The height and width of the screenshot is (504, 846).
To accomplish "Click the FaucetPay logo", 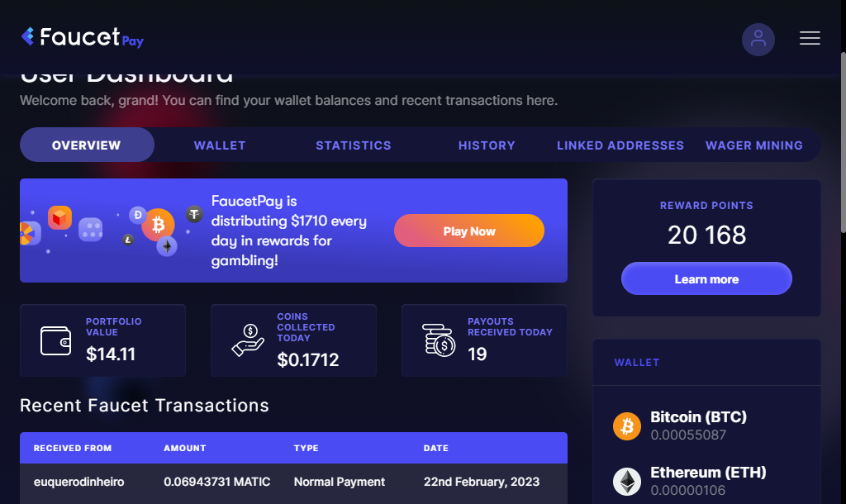I will pyautogui.click(x=82, y=37).
